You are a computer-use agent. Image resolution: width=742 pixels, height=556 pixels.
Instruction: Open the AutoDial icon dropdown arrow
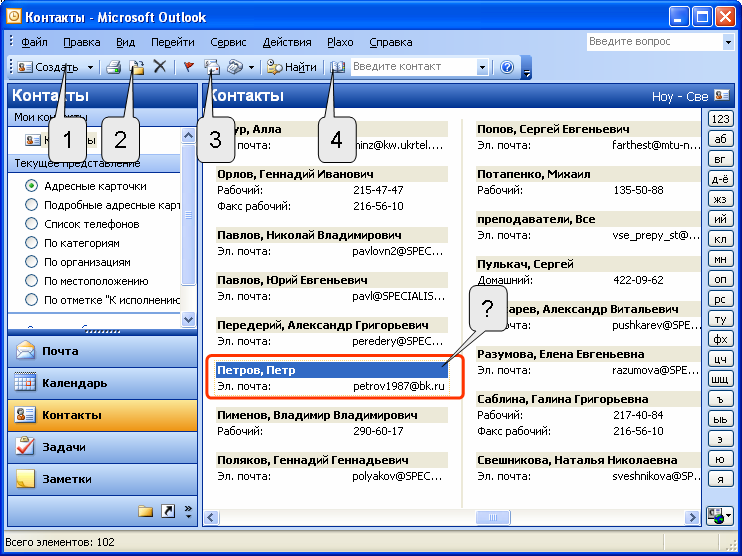click(251, 67)
